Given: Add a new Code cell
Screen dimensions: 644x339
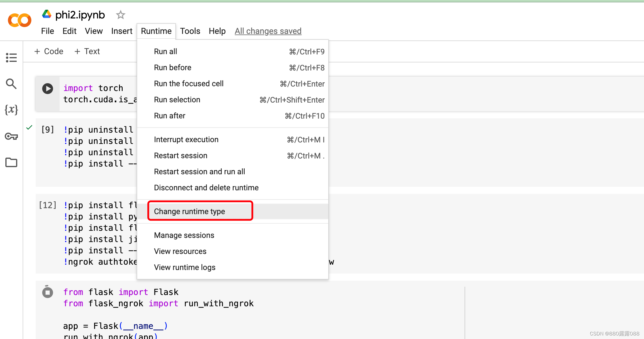Looking at the screenshot, I should [x=49, y=51].
